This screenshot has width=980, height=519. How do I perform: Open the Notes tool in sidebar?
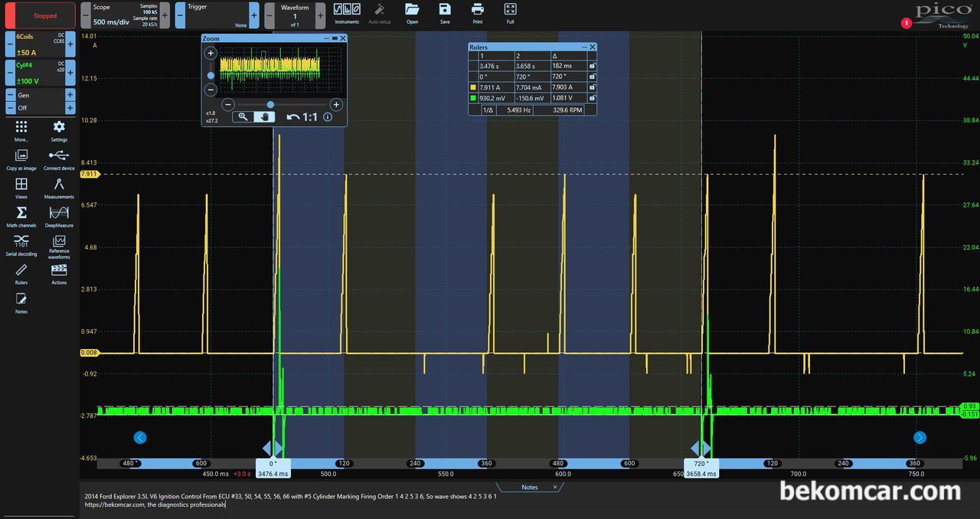click(x=21, y=302)
